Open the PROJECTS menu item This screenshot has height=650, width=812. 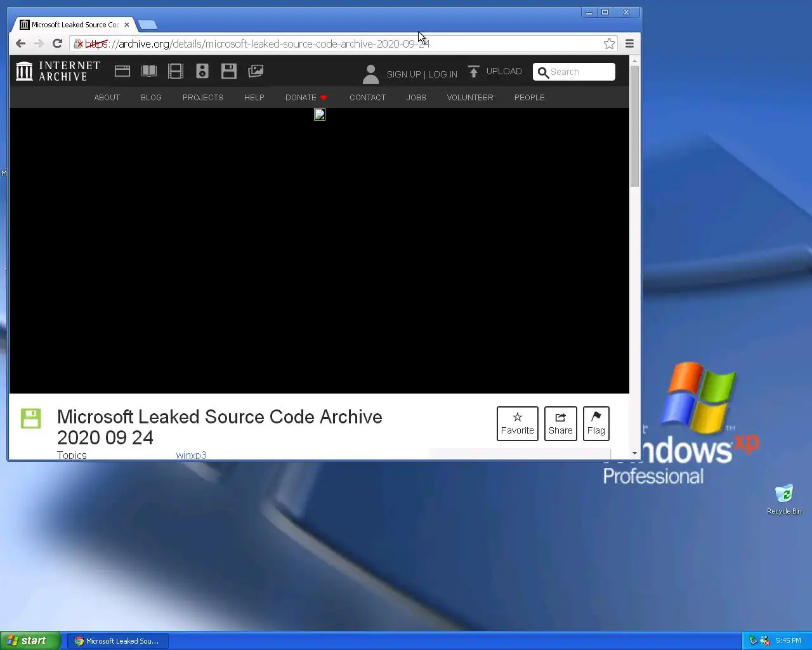coord(203,98)
